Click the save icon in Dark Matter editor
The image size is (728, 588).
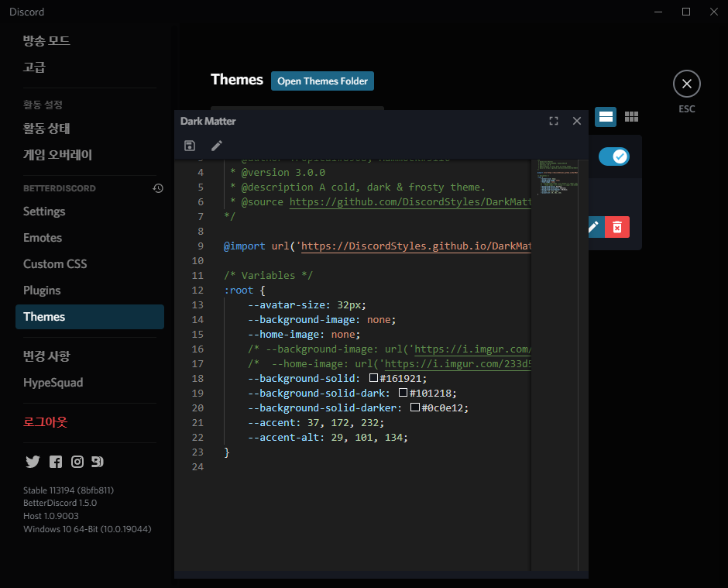tap(190, 146)
